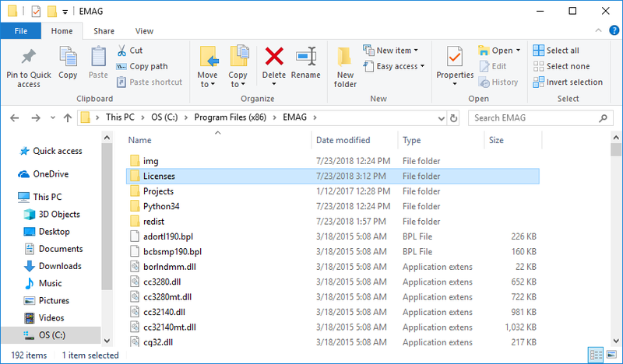
Task: Click the Search EMAG input box
Action: (x=540, y=118)
